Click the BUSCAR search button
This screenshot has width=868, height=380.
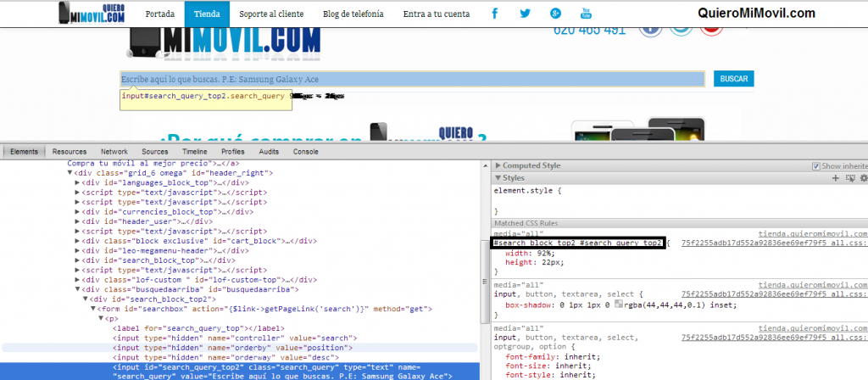[733, 79]
